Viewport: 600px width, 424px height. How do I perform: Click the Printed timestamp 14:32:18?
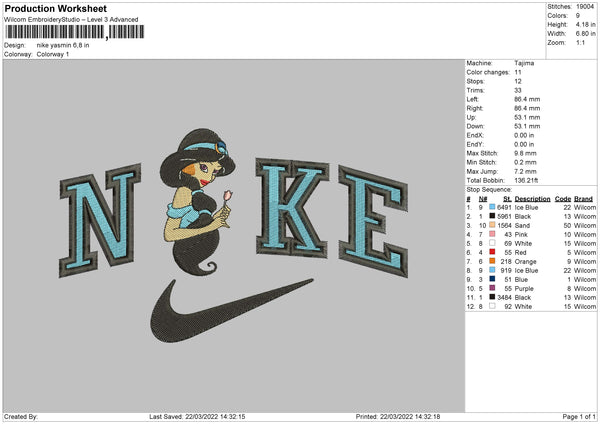(425, 416)
